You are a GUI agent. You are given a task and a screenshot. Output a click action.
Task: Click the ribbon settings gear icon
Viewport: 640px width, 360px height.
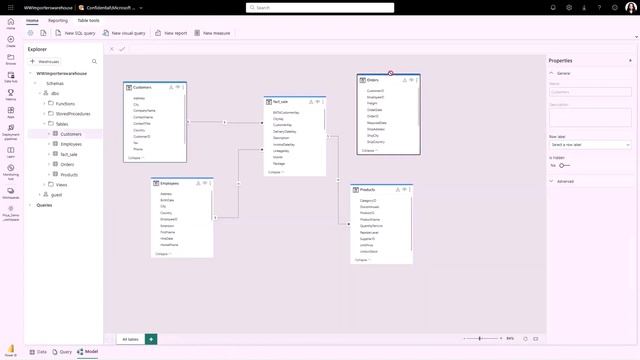coord(30,33)
